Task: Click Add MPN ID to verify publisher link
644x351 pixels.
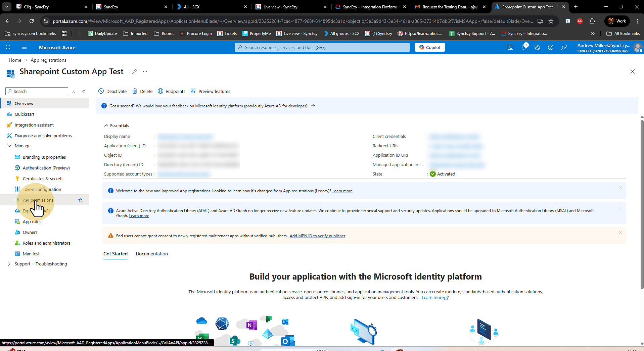Action: click(317, 236)
